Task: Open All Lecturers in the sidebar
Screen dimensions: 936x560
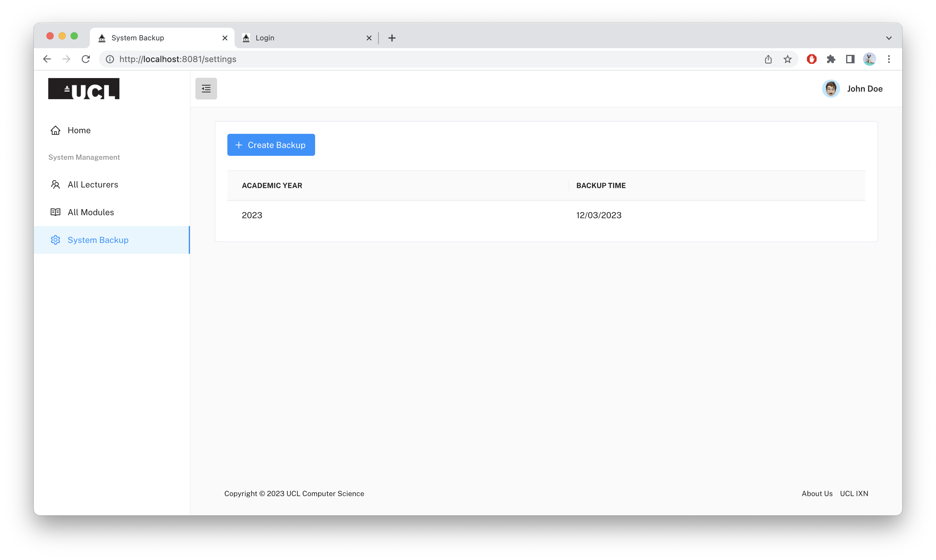Action: 112,184
